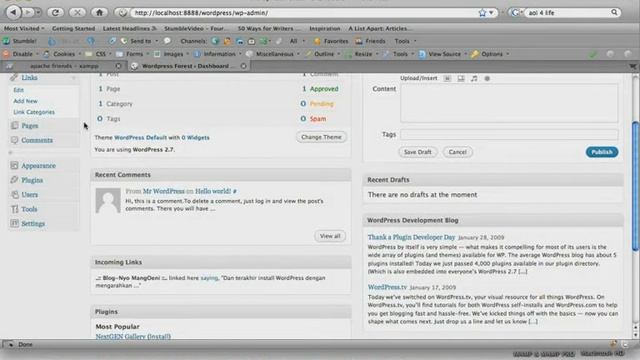Click the Add Media star icon
This screenshot has height=360, width=640.
coord(487,78)
